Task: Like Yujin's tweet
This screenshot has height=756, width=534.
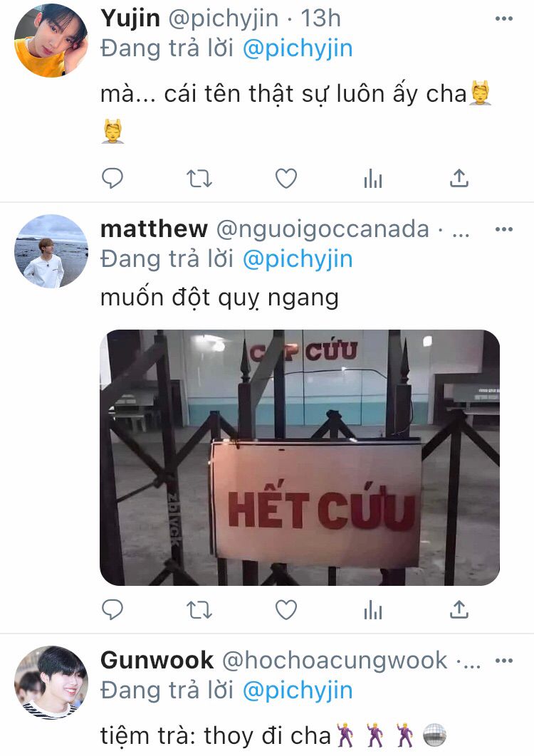Action: point(286,179)
